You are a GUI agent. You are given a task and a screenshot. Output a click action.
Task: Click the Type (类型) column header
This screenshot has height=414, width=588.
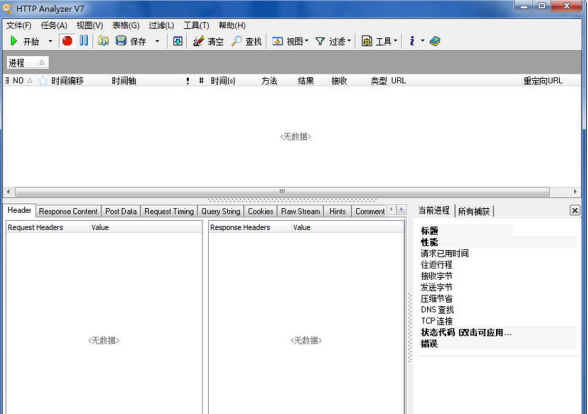click(379, 81)
